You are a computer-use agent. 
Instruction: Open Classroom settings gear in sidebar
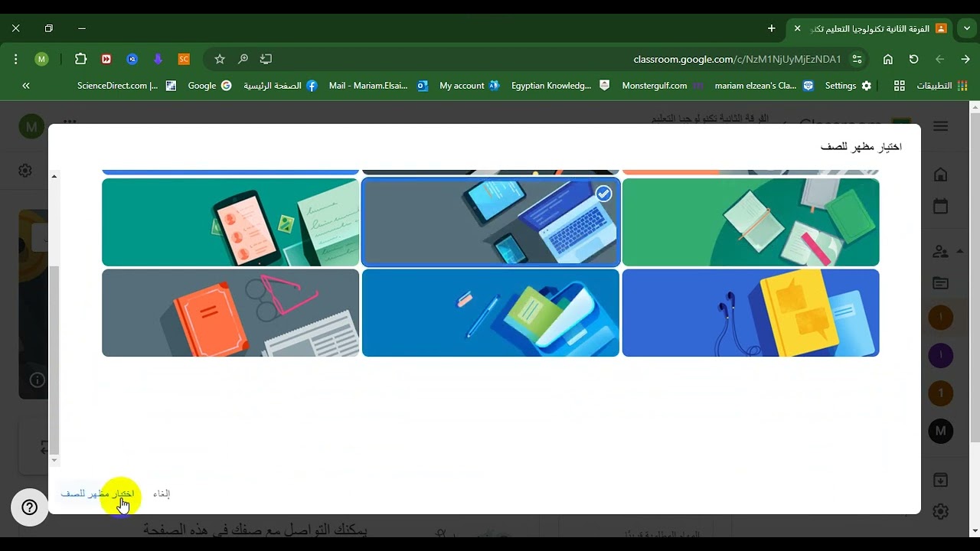pos(940,511)
